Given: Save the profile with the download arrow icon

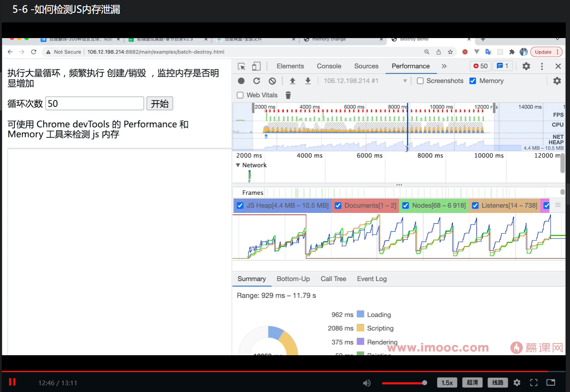Looking at the screenshot, I should point(308,81).
